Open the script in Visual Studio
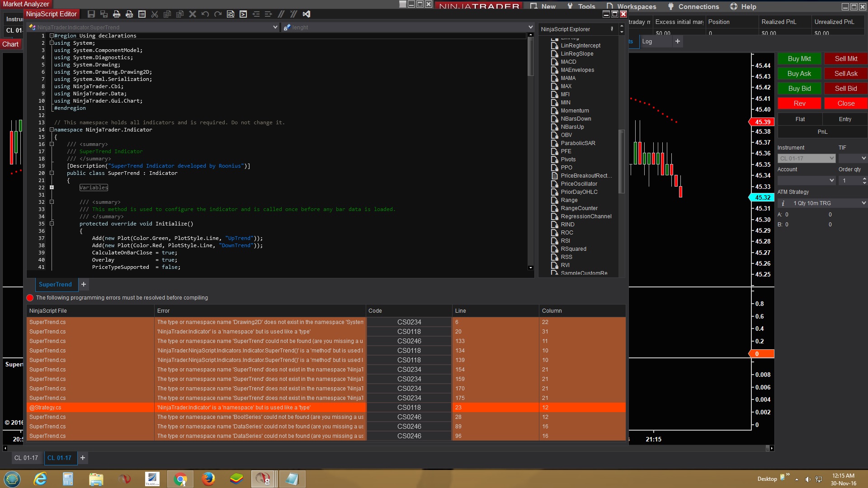The image size is (868, 488). pos(307,14)
